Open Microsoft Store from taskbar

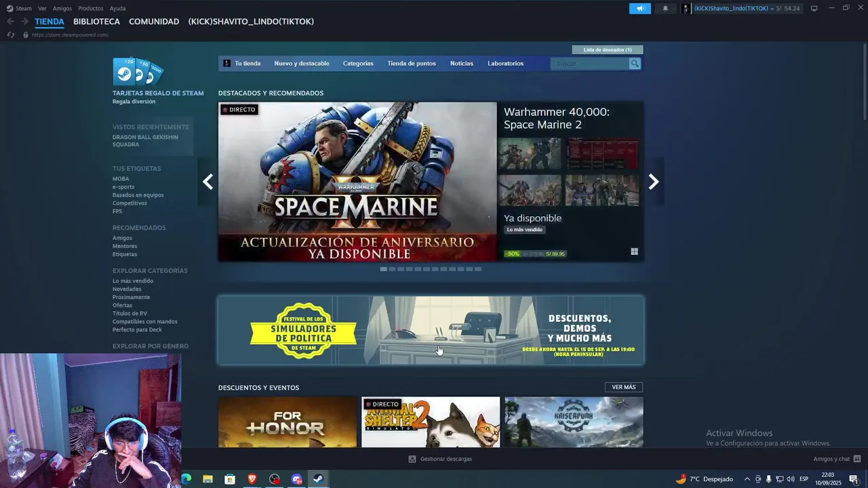tap(230, 479)
